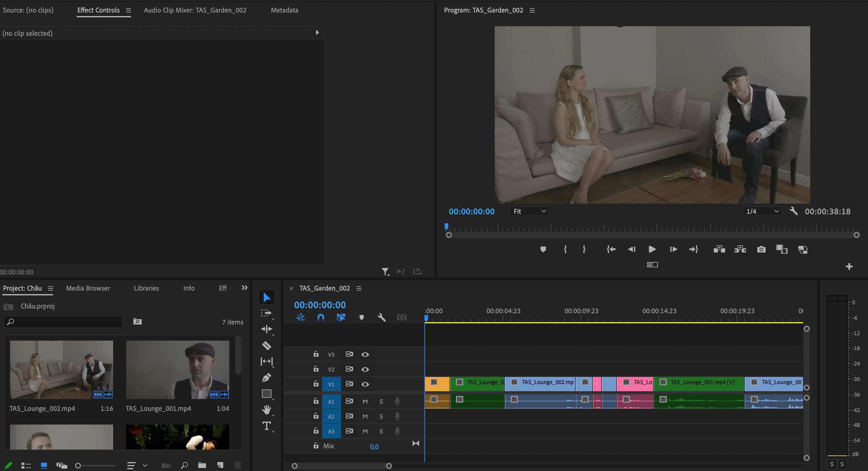Click Export Frame camera icon

(761, 249)
